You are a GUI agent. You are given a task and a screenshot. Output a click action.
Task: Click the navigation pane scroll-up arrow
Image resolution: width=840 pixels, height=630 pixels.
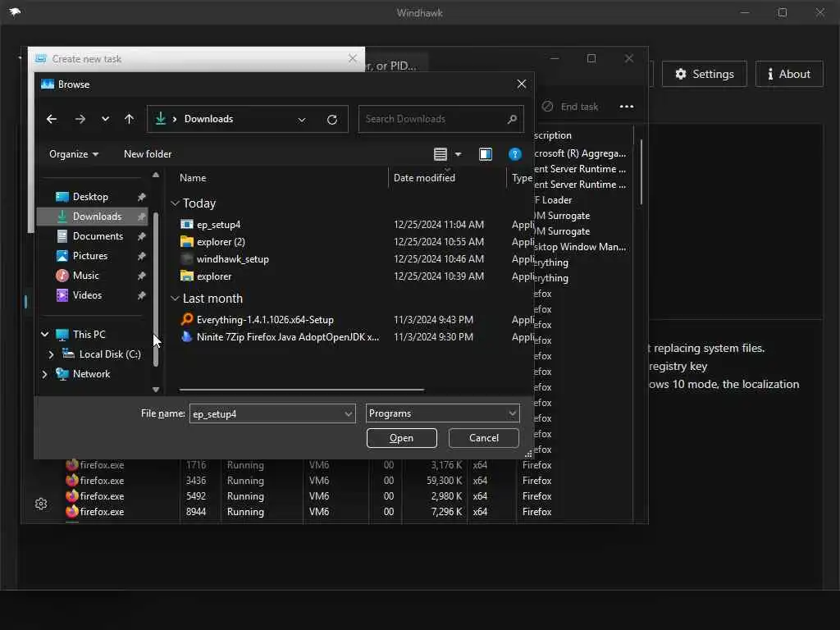click(155, 175)
